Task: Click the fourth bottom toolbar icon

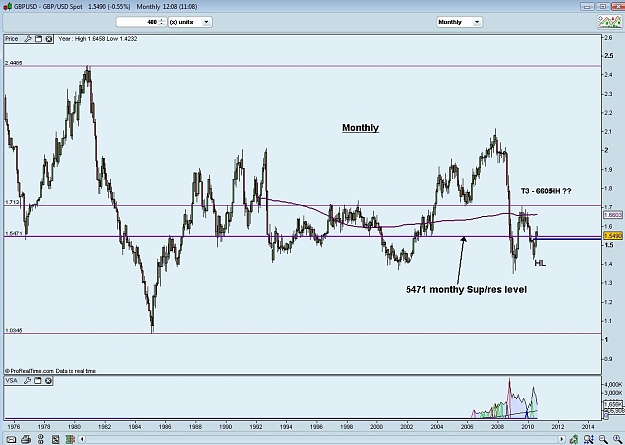Action: point(55,439)
